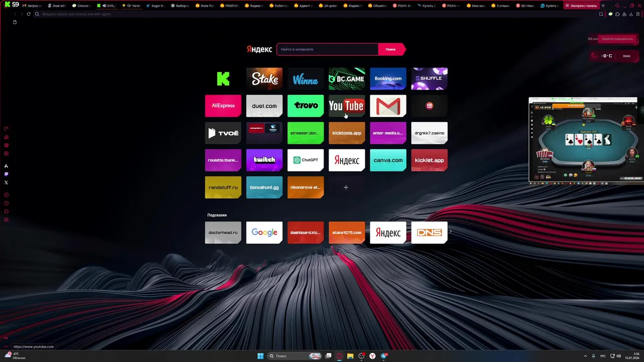Open the TVOЁ speed dial tile
The width and height of the screenshot is (644, 362).
(x=223, y=133)
